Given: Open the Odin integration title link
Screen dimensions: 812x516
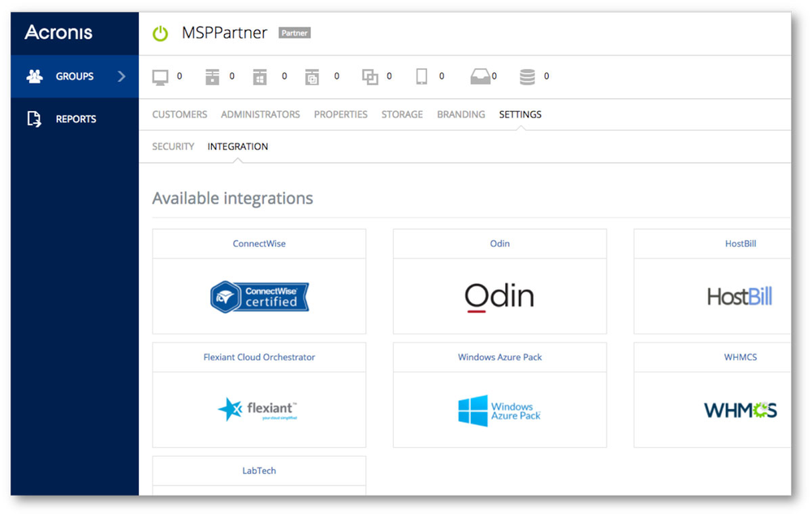Looking at the screenshot, I should coord(499,243).
